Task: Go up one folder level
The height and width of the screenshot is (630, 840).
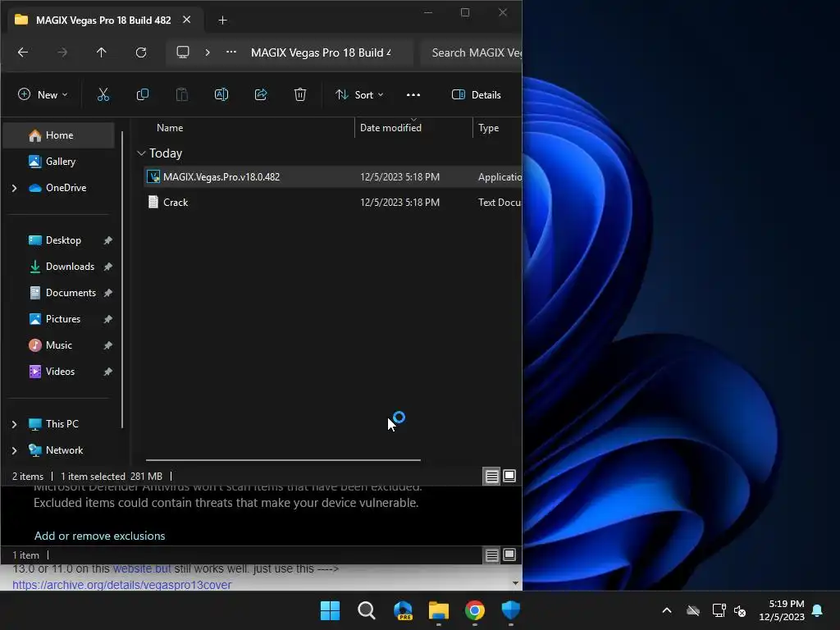Action: pos(101,52)
